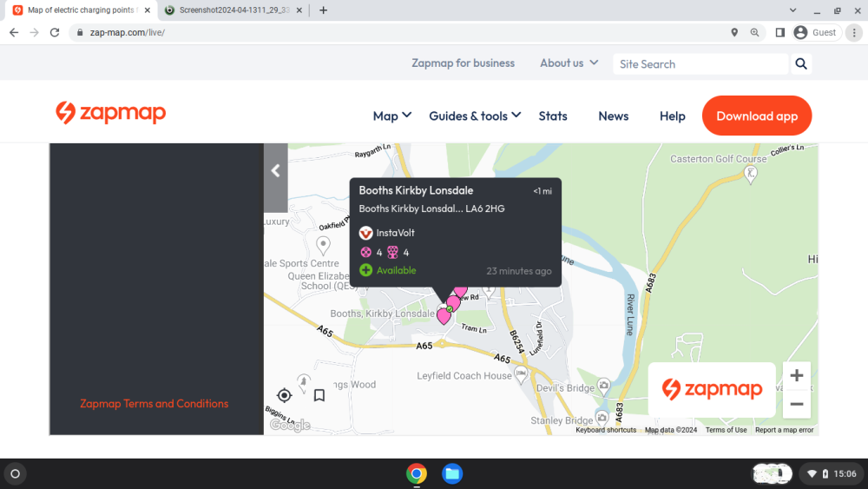This screenshot has width=868, height=489.
Task: Click the Stanley Bridge camera marker
Action: pyautogui.click(x=602, y=418)
